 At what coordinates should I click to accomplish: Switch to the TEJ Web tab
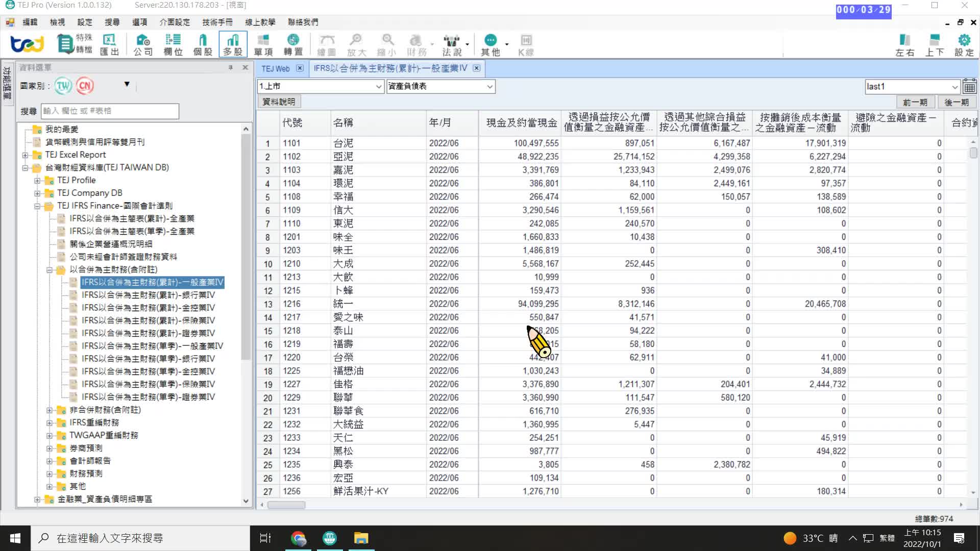coord(276,68)
